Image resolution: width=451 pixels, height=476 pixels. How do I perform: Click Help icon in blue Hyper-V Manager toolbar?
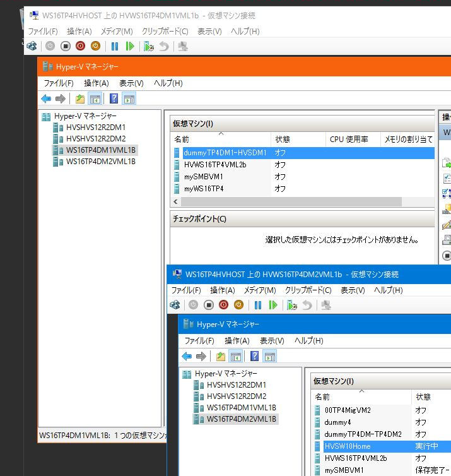click(x=254, y=356)
